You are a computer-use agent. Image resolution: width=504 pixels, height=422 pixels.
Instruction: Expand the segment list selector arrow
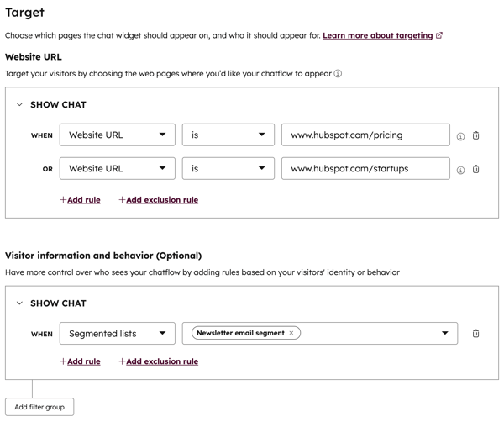coord(445,334)
